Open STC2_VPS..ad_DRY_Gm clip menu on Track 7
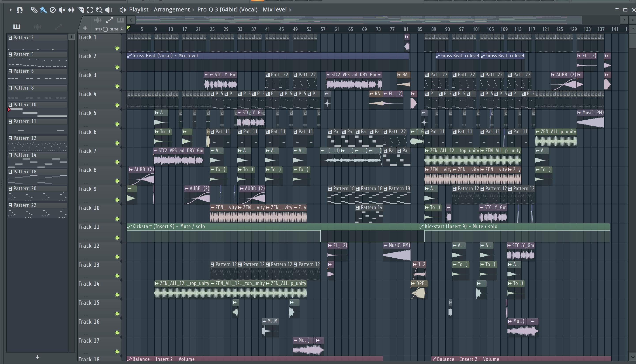The height and width of the screenshot is (364, 636). (155, 151)
